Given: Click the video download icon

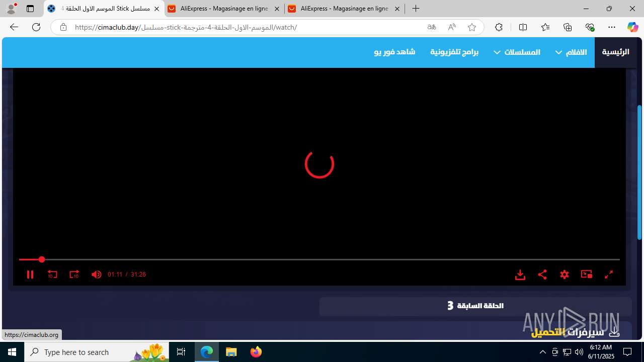Looking at the screenshot, I should 520,275.
